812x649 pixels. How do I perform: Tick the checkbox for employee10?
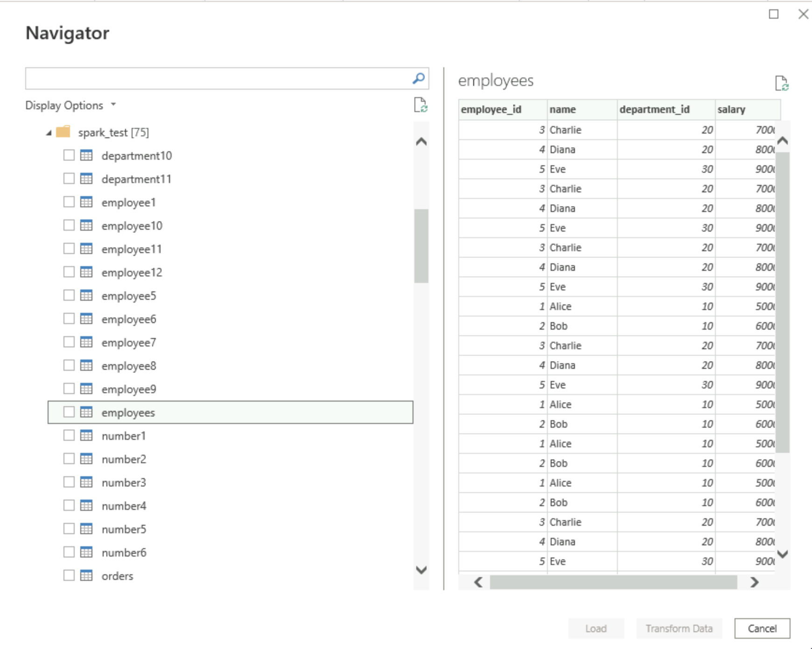pos(69,226)
